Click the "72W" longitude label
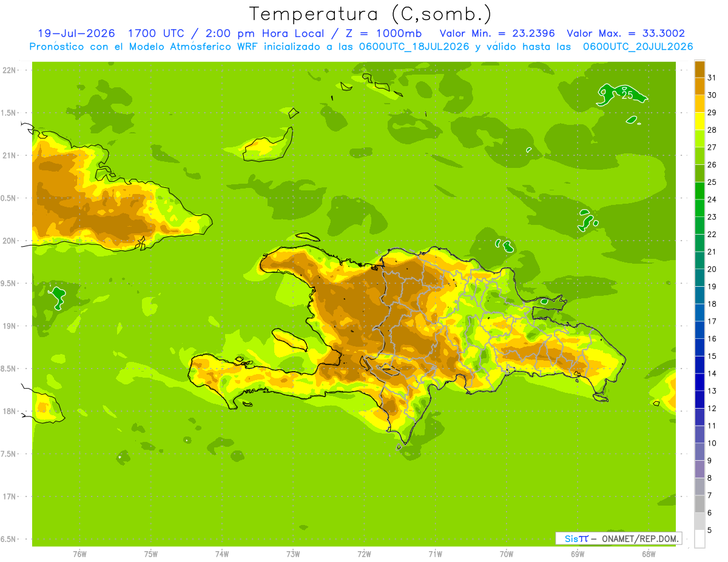 pos(364,554)
